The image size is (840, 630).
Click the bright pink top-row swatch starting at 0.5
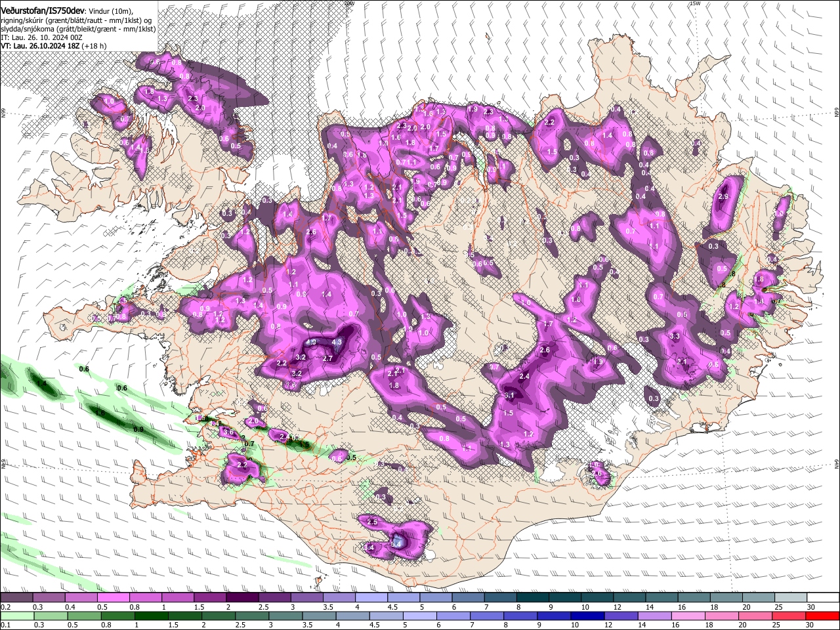[113, 598]
